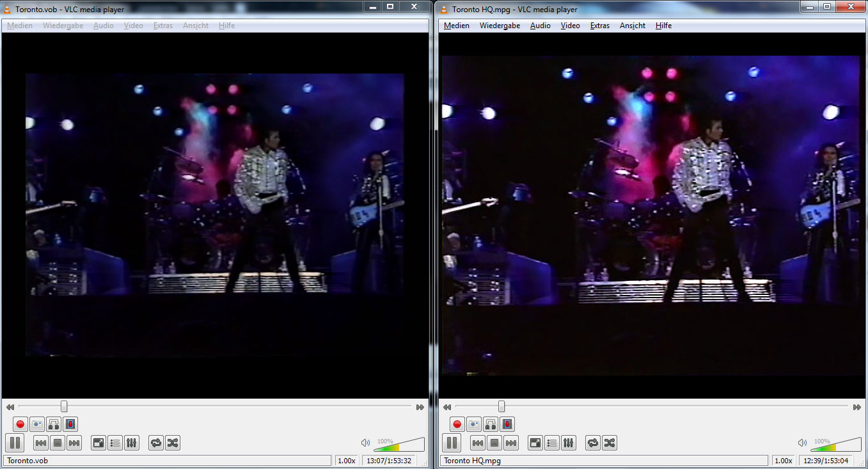The image size is (868, 469).
Task: Pause the Toronto HQ.mpg video
Action: point(452,443)
